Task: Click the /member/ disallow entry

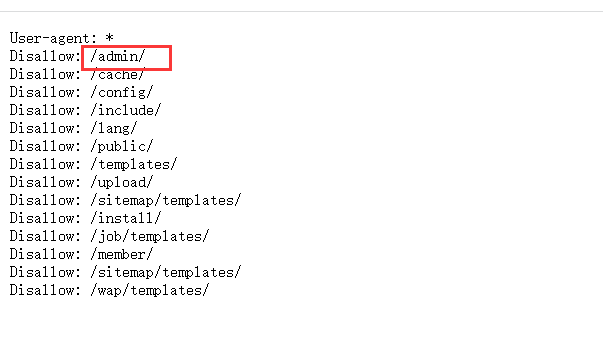Action: pos(122,254)
